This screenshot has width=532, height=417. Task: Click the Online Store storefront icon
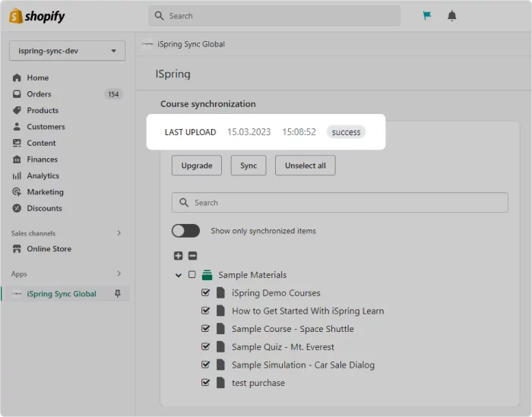click(17, 249)
